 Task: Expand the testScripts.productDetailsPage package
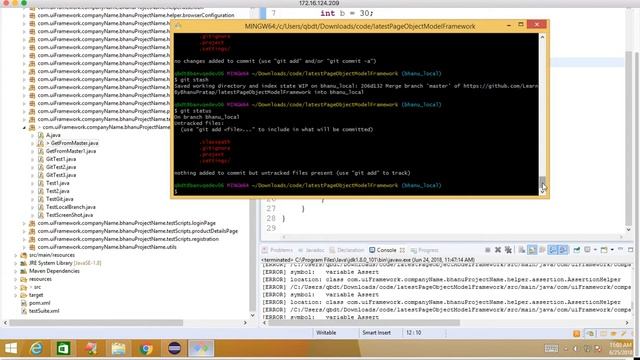click(x=24, y=231)
